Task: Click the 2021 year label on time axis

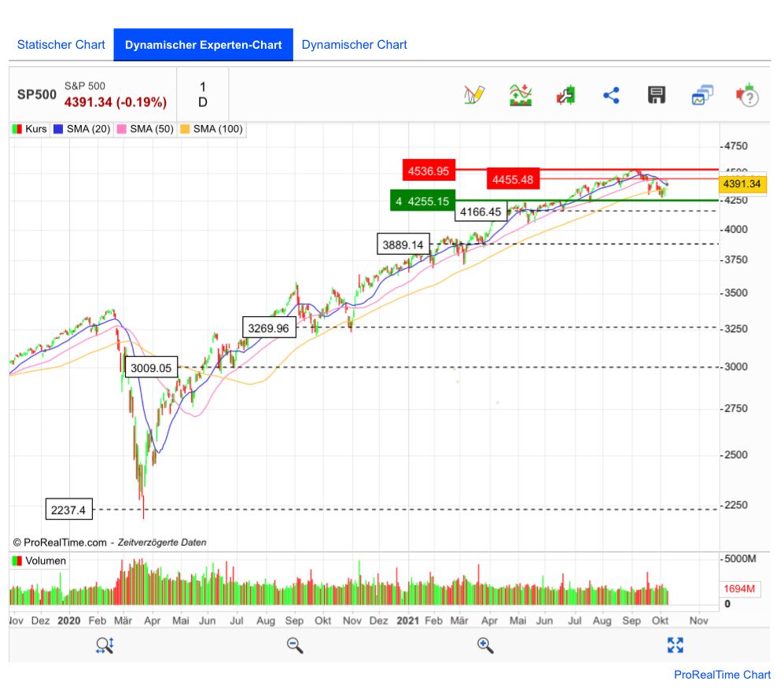Action: click(x=407, y=620)
